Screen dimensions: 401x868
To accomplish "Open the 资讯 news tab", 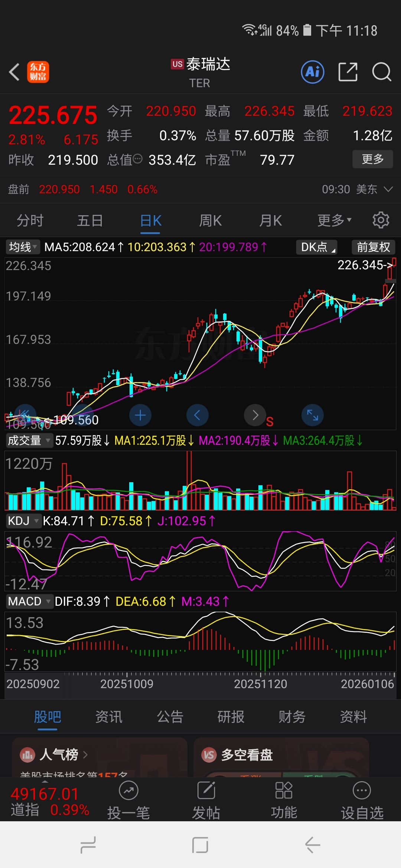I will [109, 717].
